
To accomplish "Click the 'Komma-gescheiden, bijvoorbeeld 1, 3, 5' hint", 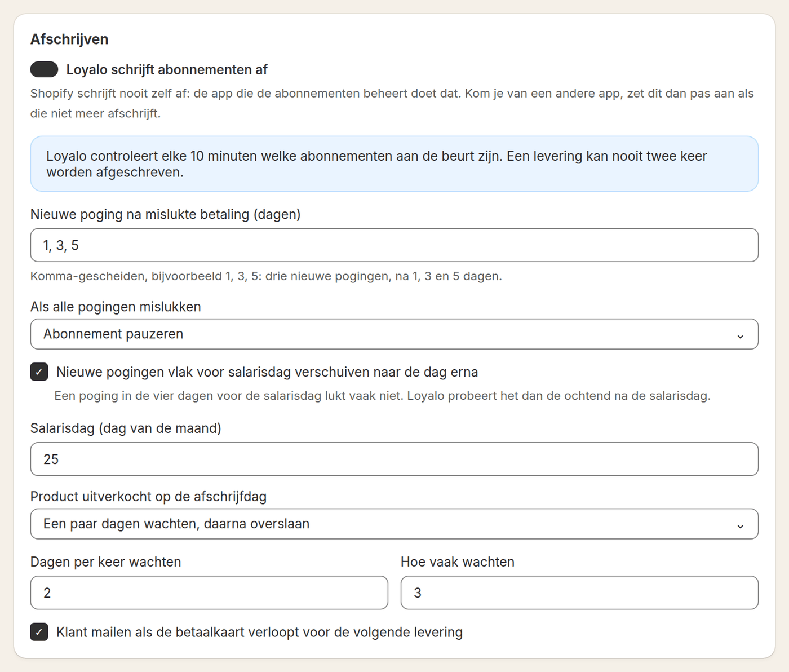I will coord(266,276).
